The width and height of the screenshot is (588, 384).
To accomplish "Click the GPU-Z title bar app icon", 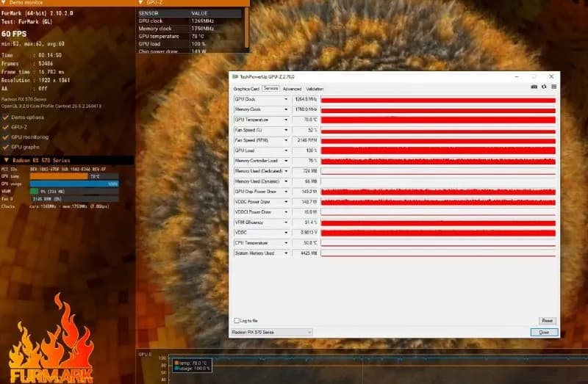I will (x=235, y=76).
